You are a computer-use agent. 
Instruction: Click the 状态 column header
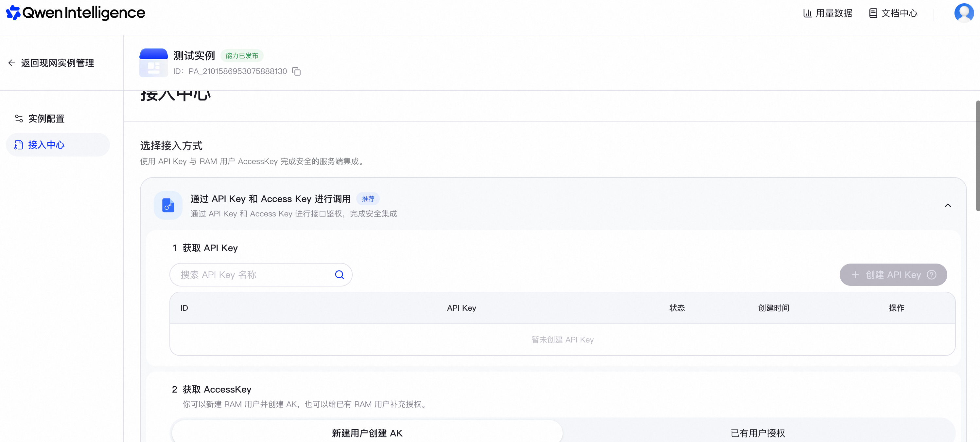pos(677,308)
